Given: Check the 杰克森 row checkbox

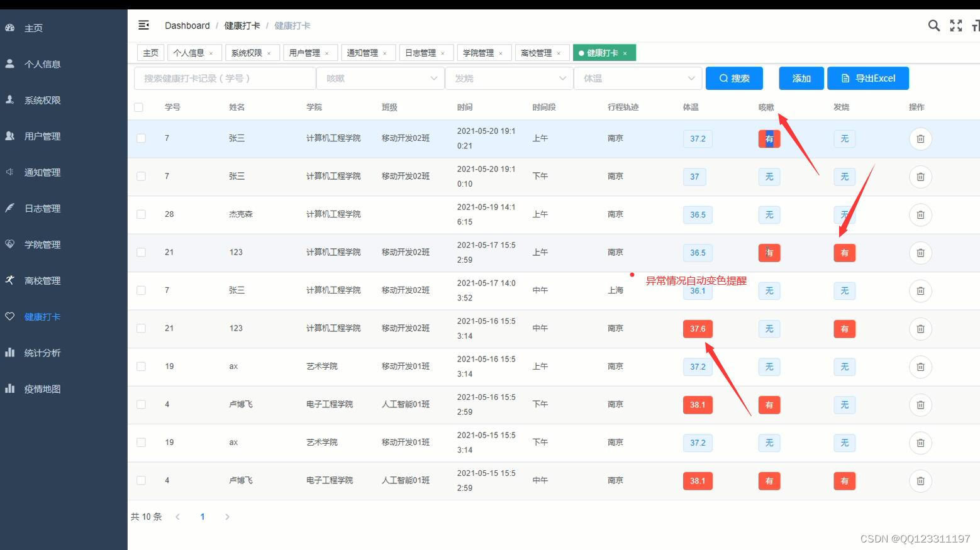Looking at the screenshot, I should pyautogui.click(x=141, y=214).
